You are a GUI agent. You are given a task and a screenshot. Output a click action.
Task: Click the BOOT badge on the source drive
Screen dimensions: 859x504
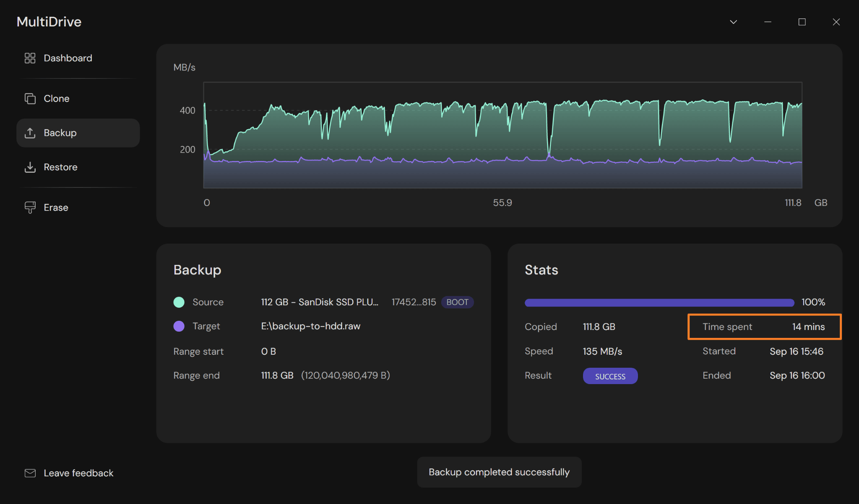point(457,302)
